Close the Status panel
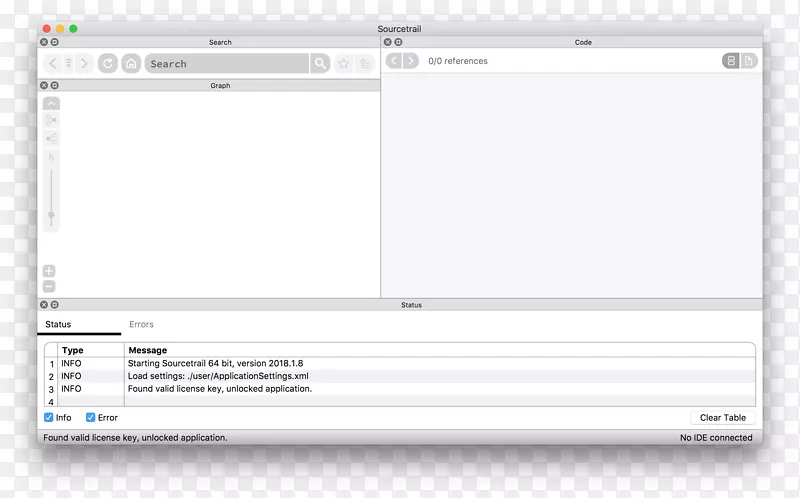The image size is (800, 498). tap(44, 305)
